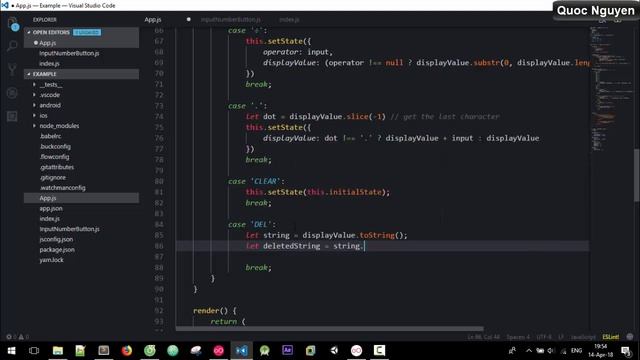Switch to the App.js editor tab

(153, 20)
